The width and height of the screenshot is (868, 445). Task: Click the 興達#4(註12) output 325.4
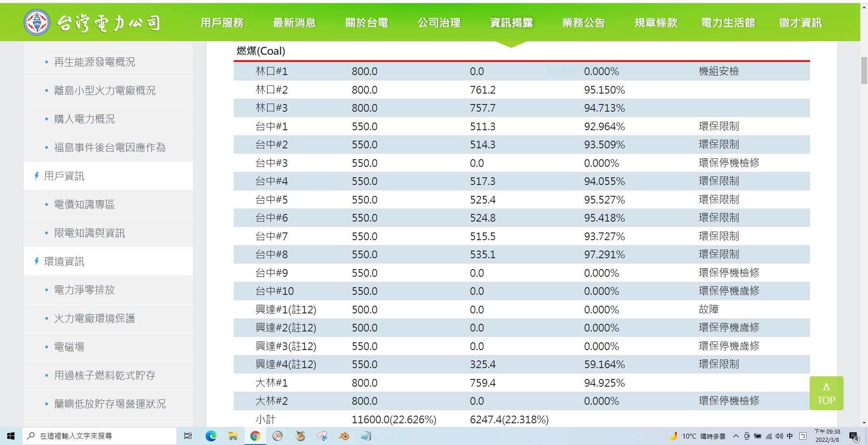pos(482,365)
